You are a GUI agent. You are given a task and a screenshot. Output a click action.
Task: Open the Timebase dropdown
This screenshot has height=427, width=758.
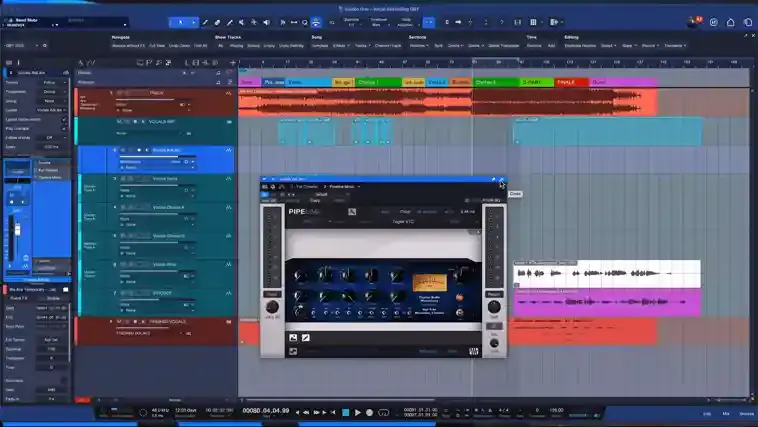[379, 22]
